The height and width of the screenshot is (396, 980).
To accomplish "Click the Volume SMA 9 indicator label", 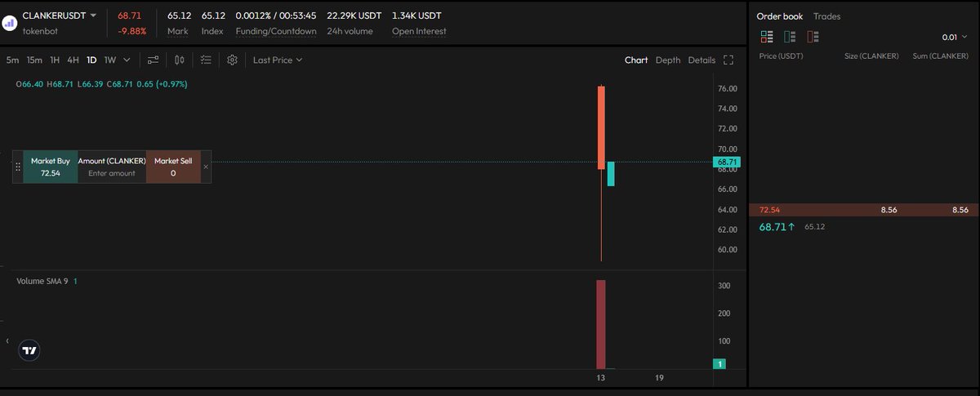I will point(42,281).
